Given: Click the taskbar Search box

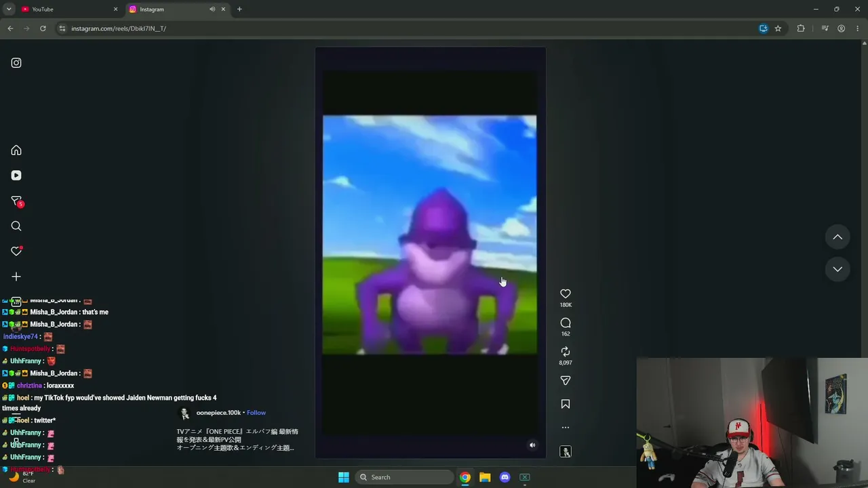Looking at the screenshot, I should click(x=405, y=477).
